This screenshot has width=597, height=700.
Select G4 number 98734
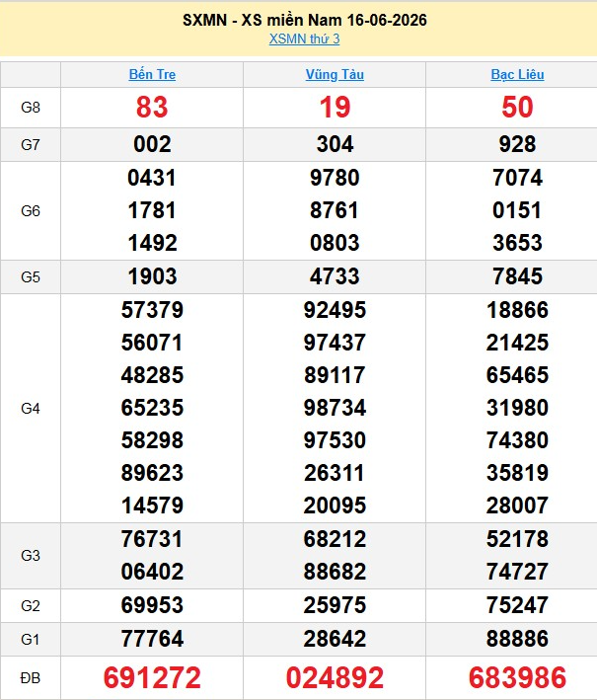(335, 408)
